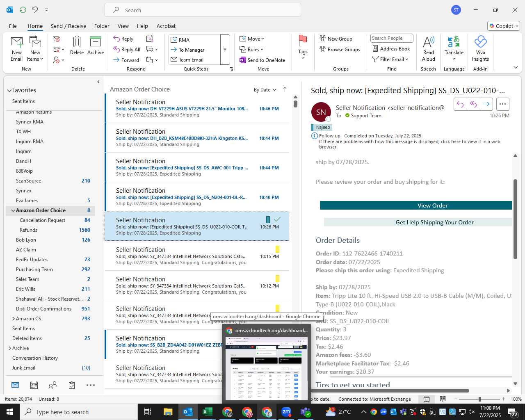Open the By Date sort dropdown

pos(265,90)
